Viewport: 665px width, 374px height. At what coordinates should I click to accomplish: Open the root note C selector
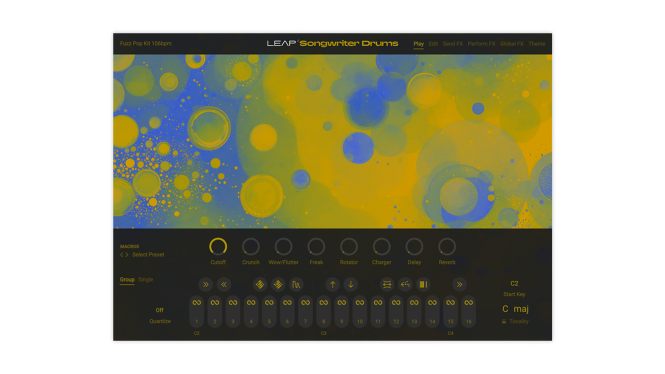pos(505,309)
